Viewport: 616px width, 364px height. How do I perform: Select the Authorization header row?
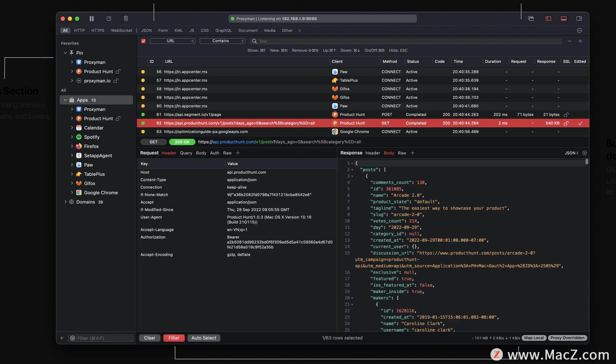coord(237,242)
